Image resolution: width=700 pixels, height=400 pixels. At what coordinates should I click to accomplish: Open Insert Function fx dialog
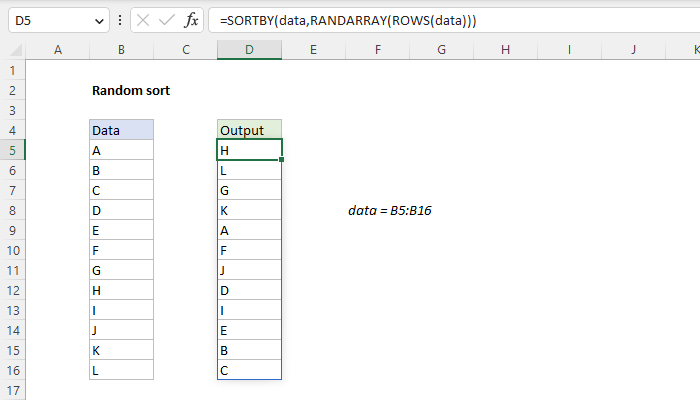coord(191,20)
